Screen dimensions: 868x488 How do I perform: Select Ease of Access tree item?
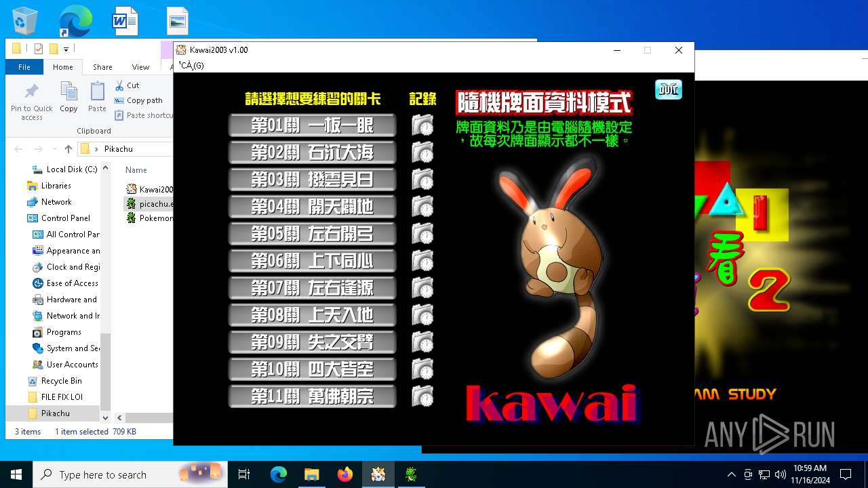[x=66, y=283]
